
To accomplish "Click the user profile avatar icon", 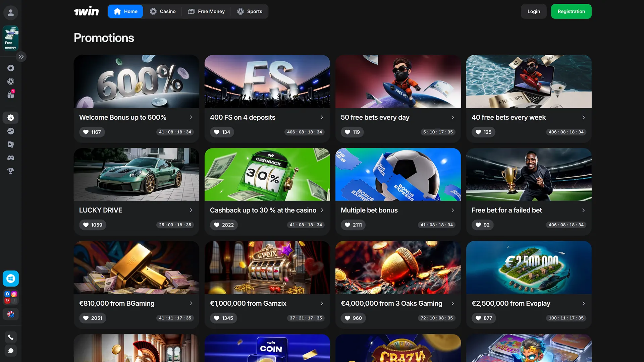I will (11, 13).
